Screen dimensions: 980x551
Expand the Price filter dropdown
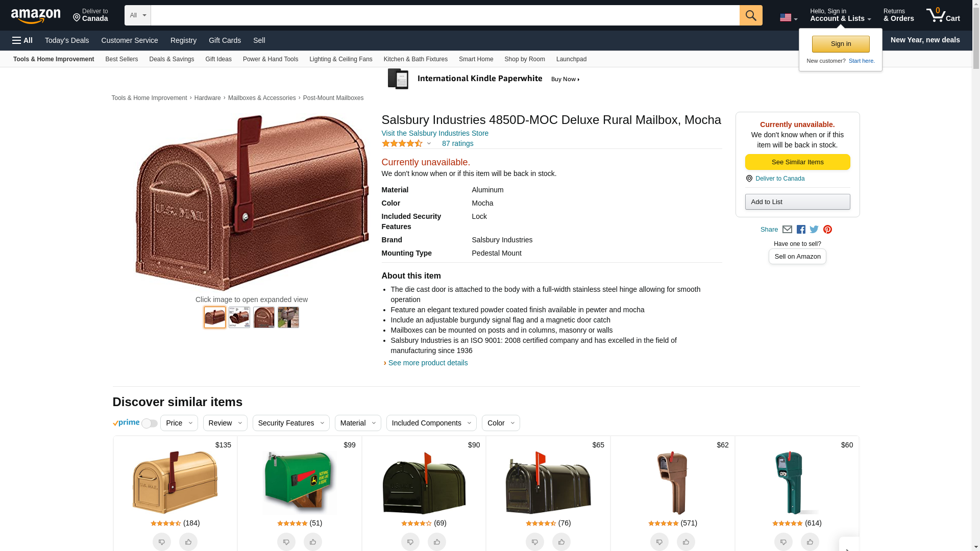(x=179, y=423)
